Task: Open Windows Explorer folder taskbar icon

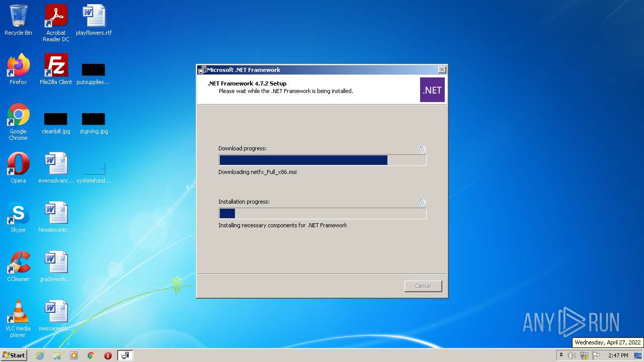Action: [x=57, y=355]
